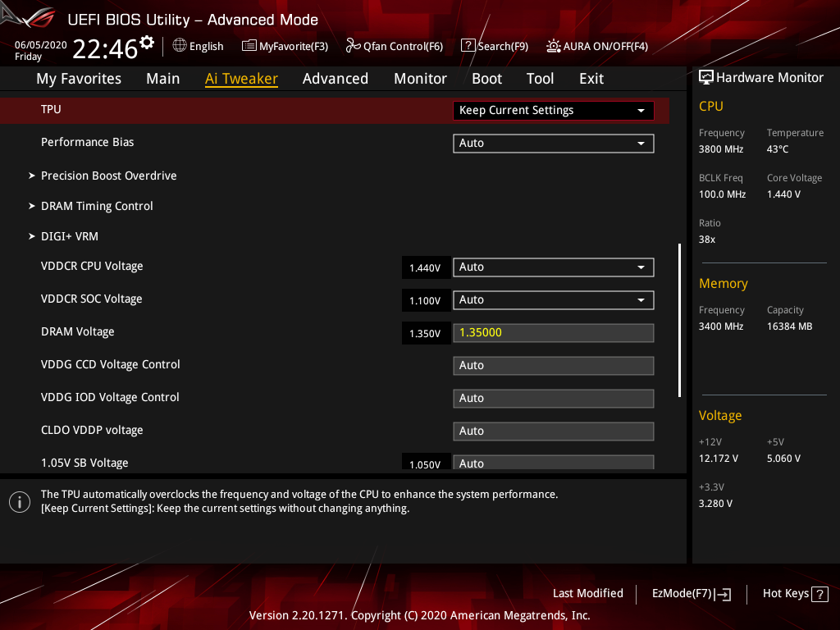Click the TPU row label
The image size is (840, 630).
pyautogui.click(x=51, y=109)
